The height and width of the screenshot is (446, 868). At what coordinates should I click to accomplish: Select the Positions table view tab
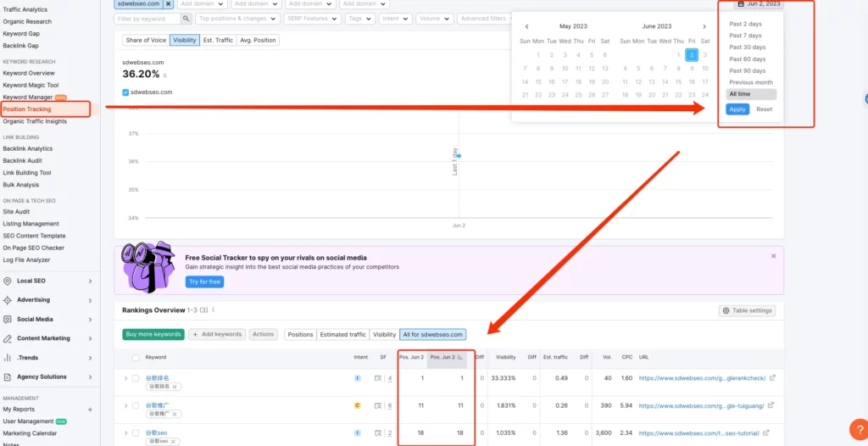[301, 335]
